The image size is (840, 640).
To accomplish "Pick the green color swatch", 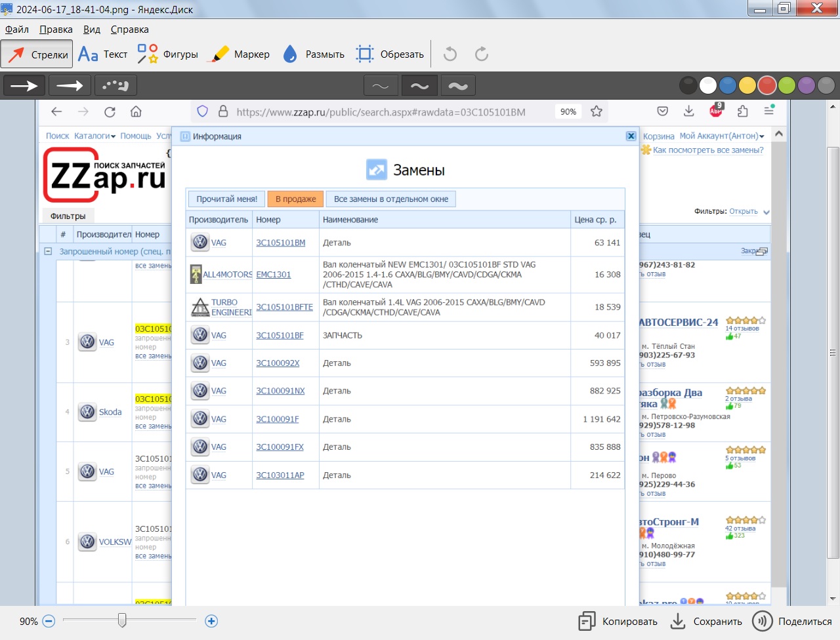I will [x=787, y=85].
